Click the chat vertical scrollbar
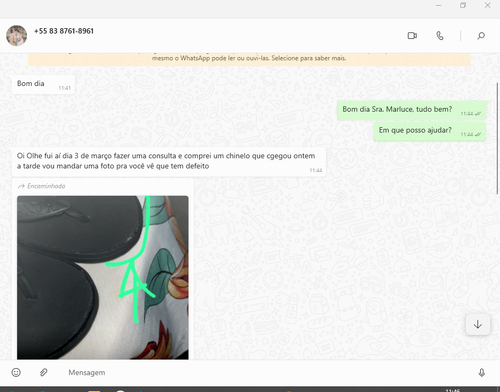500x392 pixels. click(x=498, y=137)
